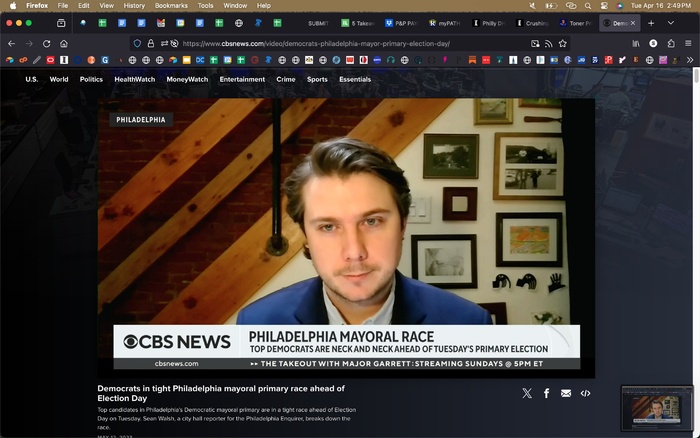Expand the list all tabs chevron
This screenshot has width=700, height=438.
tap(671, 23)
